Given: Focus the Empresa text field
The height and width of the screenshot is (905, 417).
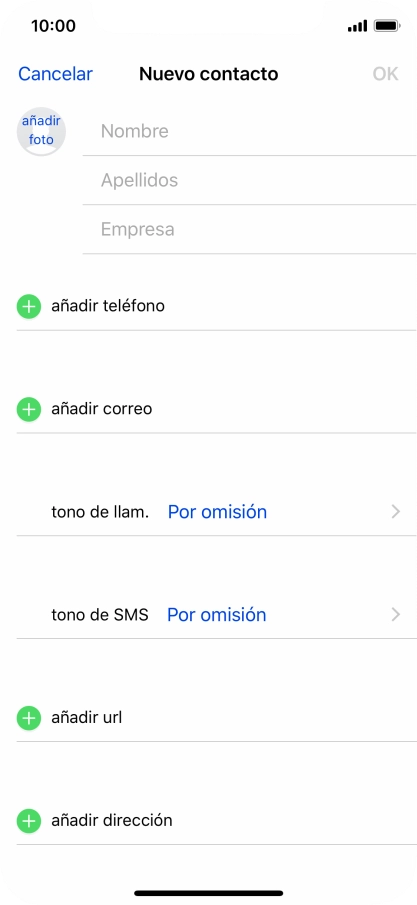Looking at the screenshot, I should point(250,229).
